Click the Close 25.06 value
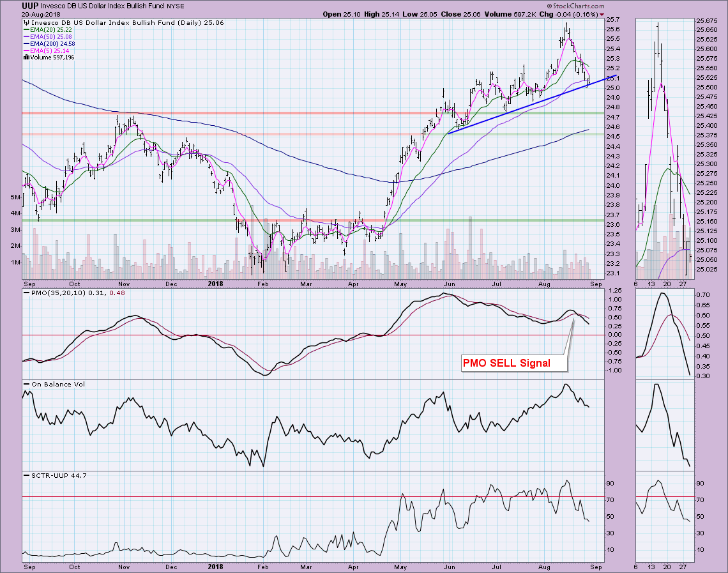Viewport: 728px width, 573px height. 460,15
